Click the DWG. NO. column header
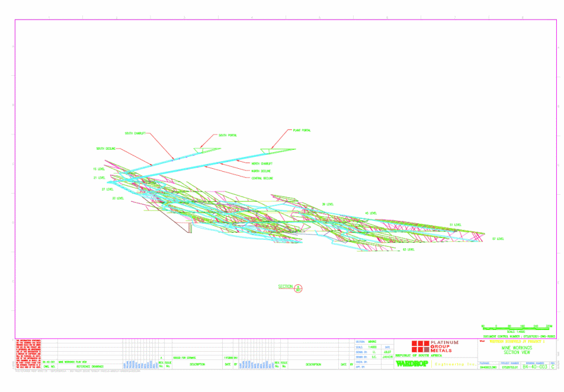564x392 pixels. tap(49, 367)
